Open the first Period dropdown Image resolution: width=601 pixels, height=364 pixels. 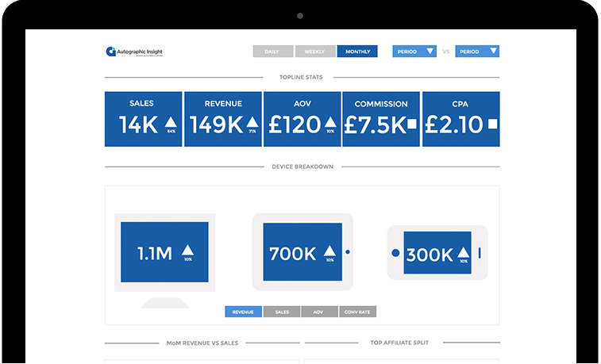tap(414, 52)
